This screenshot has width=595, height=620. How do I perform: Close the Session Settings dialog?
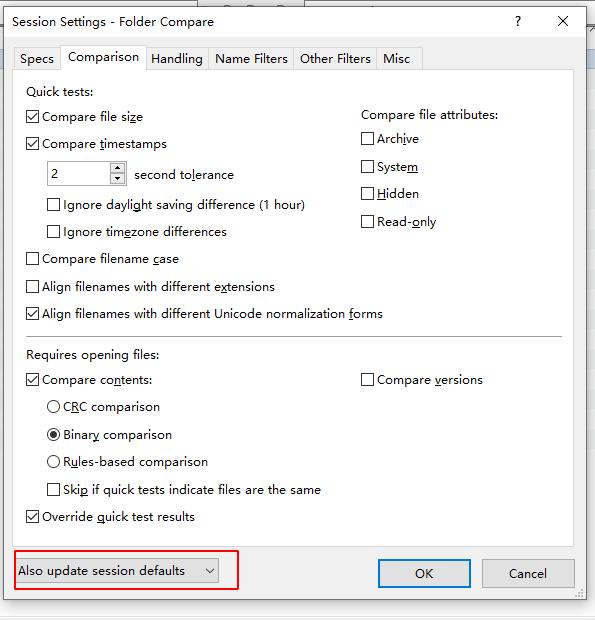point(563,21)
